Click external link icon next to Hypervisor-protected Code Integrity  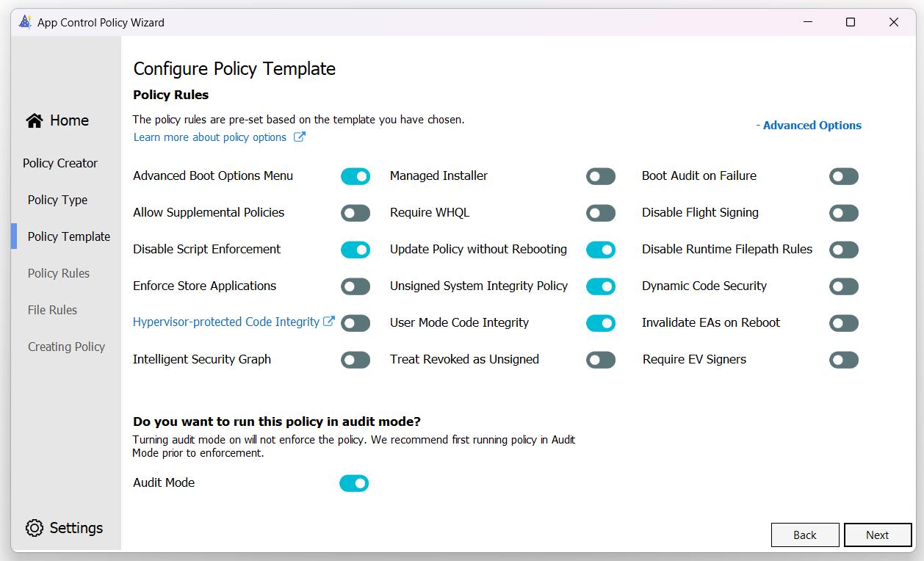click(329, 322)
